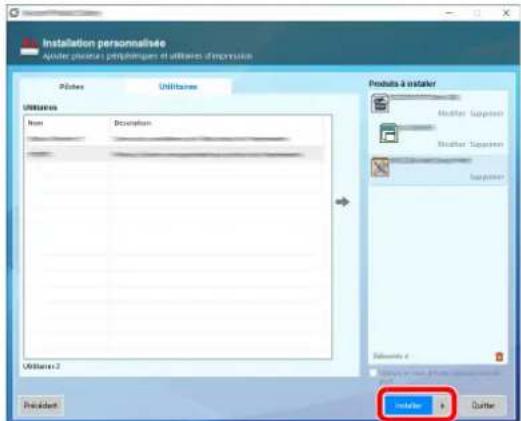The height and width of the screenshot is (421, 521).
Task: Select the printer device icon in Produits à installer
Action: pyautogui.click(x=380, y=103)
